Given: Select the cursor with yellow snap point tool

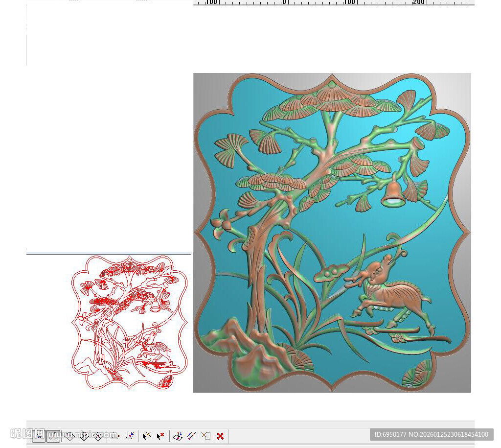Looking at the screenshot, I should [x=146, y=436].
